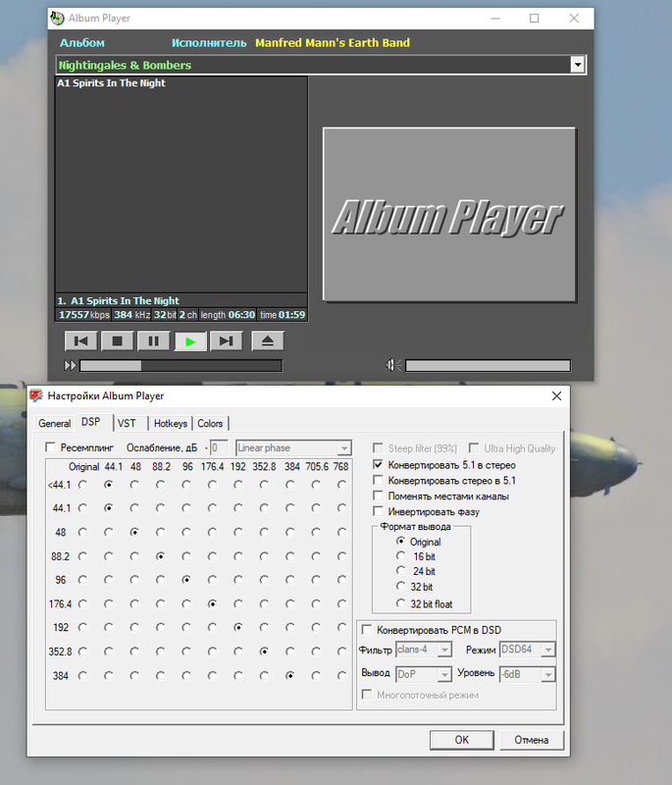The height and width of the screenshot is (785, 672).
Task: Close the Настройки Album Player dialog
Action: click(x=556, y=396)
